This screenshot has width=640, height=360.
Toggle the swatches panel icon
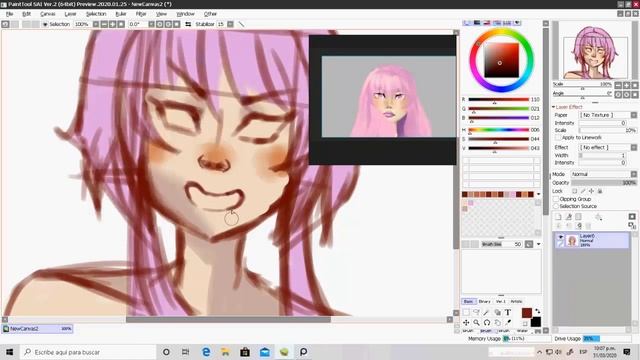(507, 23)
